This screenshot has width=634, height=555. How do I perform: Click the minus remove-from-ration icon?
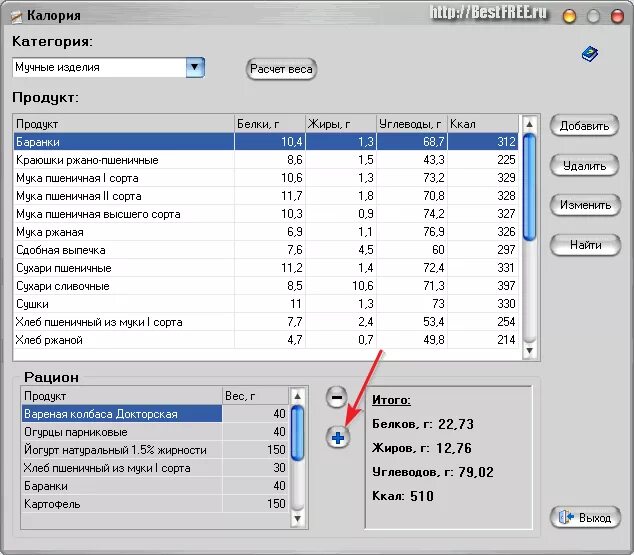point(336,397)
